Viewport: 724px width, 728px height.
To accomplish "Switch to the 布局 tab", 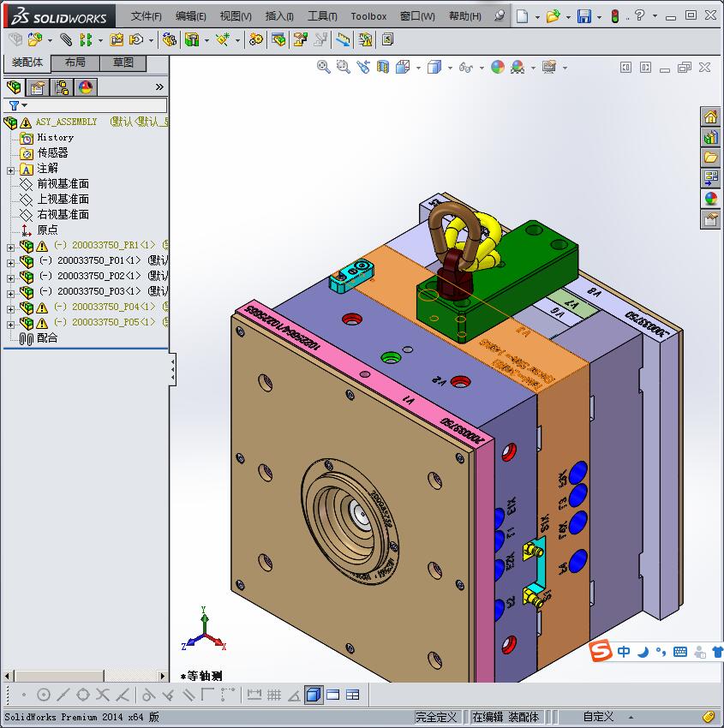I will (75, 63).
